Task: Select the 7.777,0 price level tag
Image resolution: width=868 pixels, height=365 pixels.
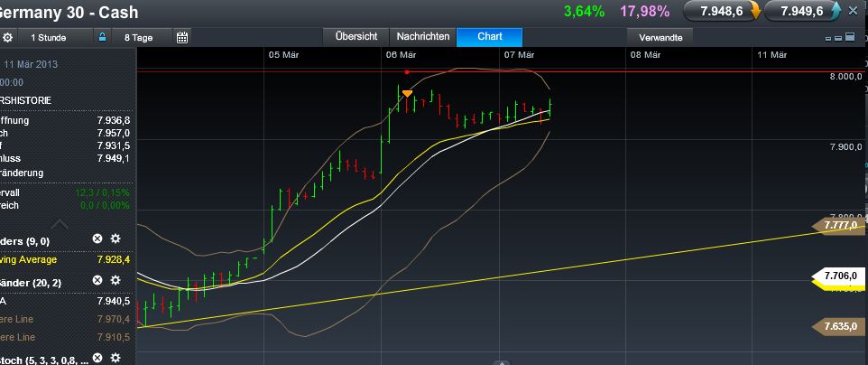Action: click(838, 225)
